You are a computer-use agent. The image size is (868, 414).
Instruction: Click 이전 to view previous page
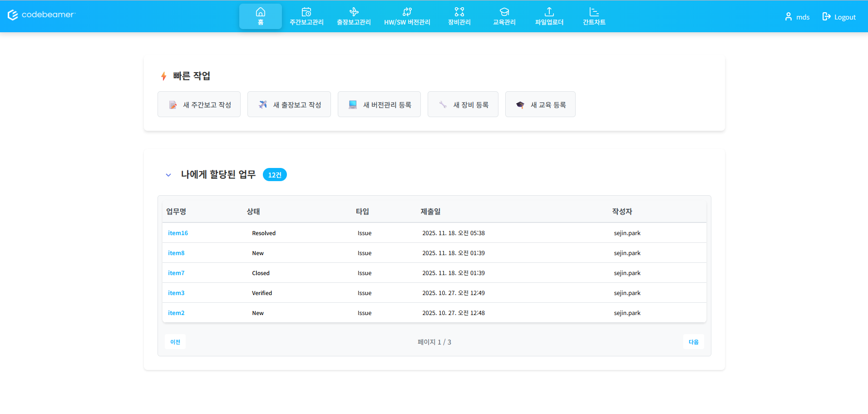175,341
